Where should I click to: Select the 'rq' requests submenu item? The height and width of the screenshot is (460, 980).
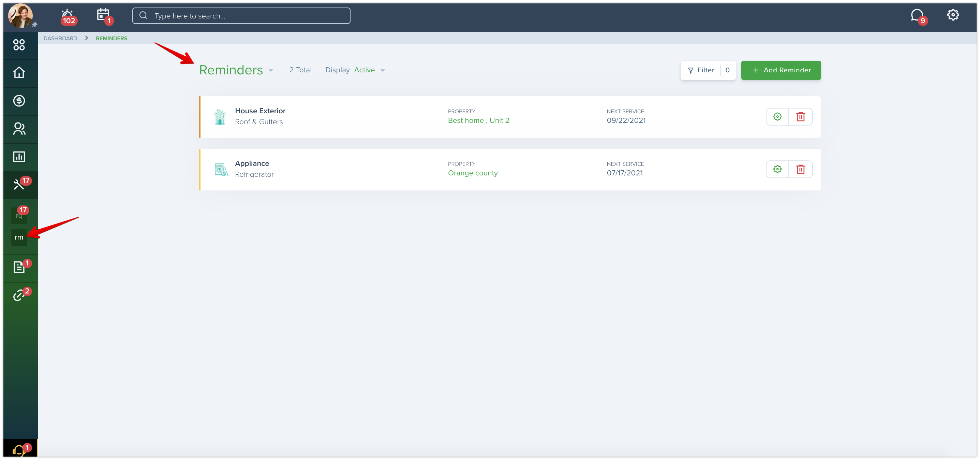point(19,215)
